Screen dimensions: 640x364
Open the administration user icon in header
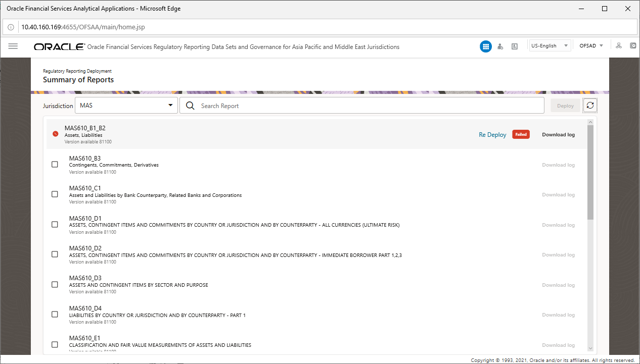click(x=500, y=46)
